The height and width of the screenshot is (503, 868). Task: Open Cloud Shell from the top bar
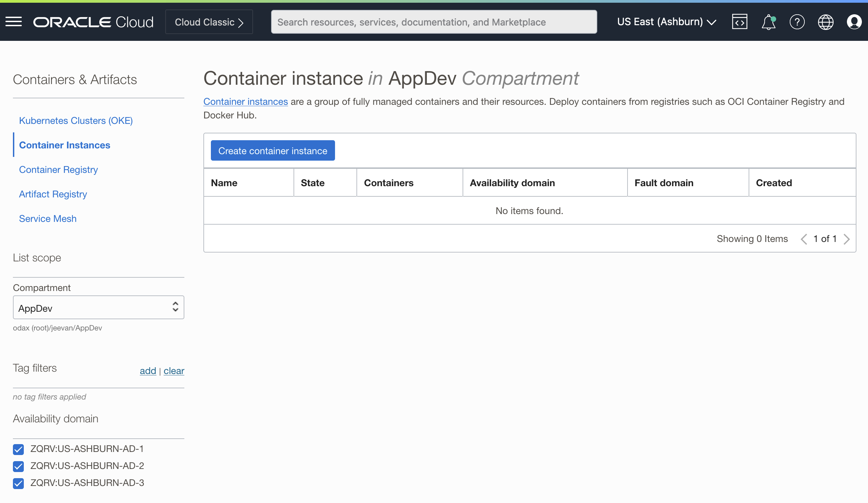[740, 21]
